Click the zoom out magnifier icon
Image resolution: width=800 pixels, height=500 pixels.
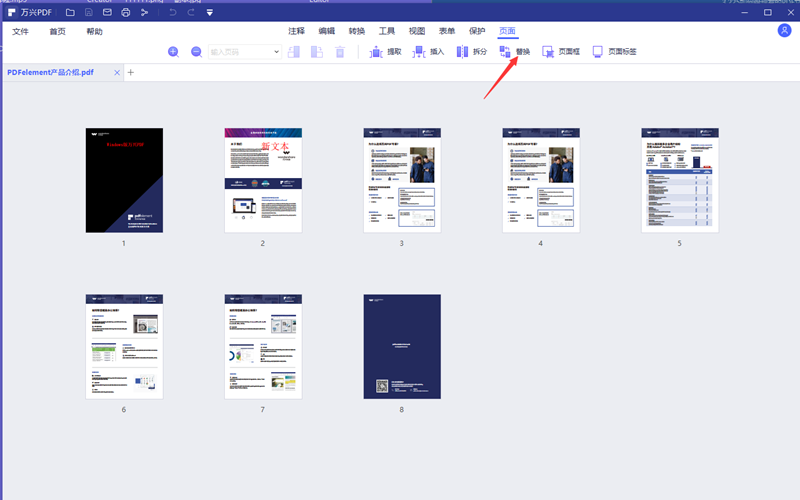196,51
